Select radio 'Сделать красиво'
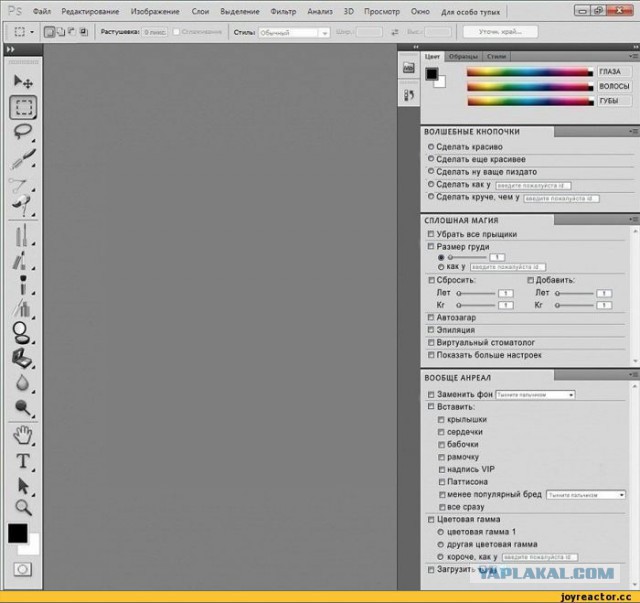640x603 pixels. pos(431,147)
